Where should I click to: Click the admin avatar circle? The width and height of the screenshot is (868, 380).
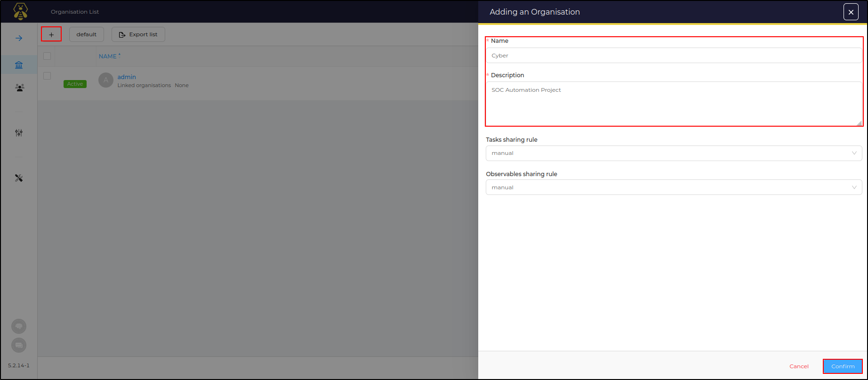(x=106, y=80)
